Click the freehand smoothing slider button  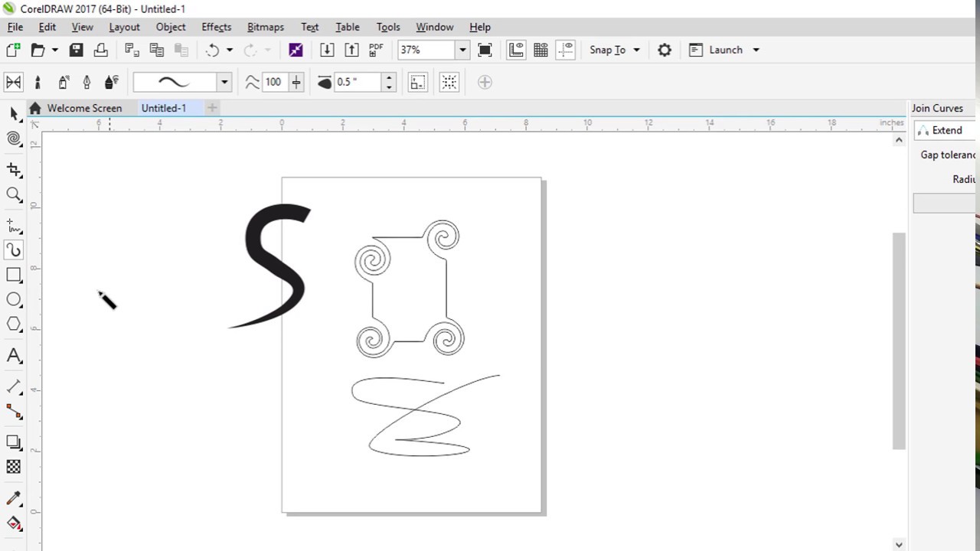(x=296, y=82)
